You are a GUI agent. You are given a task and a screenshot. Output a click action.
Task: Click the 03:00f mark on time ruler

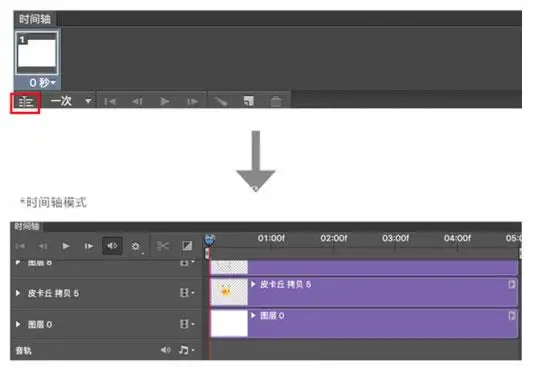(x=395, y=238)
